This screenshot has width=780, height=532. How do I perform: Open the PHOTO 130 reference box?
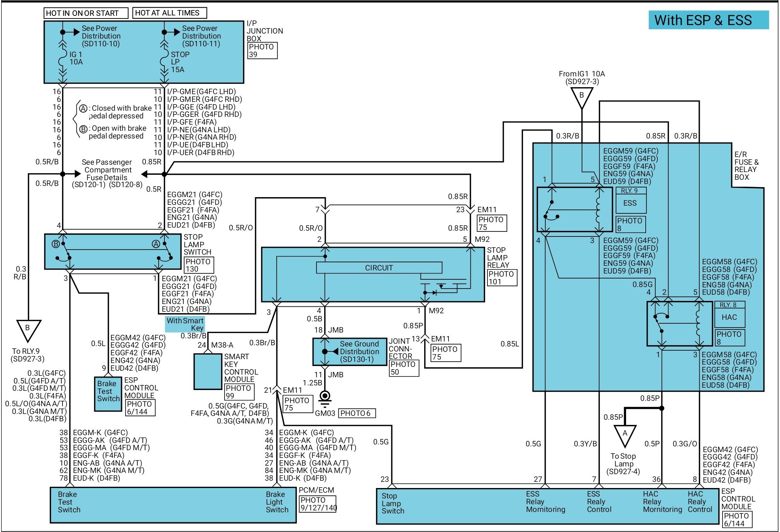click(199, 265)
